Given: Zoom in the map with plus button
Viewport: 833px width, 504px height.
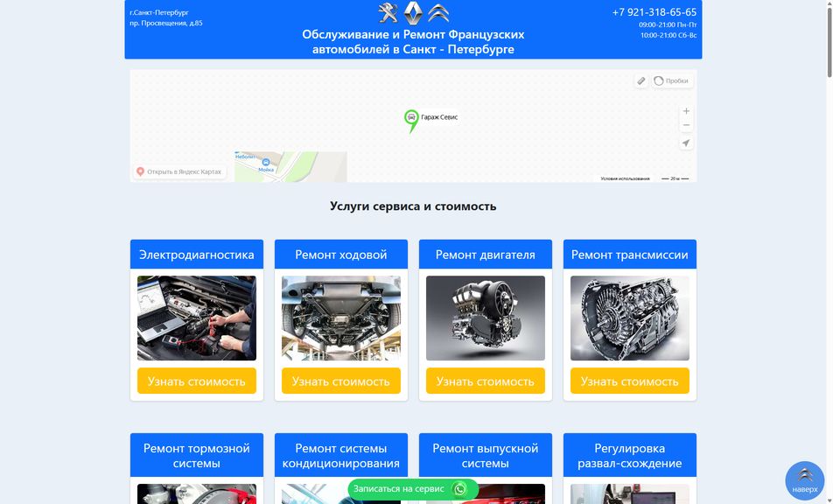Looking at the screenshot, I should (x=686, y=111).
